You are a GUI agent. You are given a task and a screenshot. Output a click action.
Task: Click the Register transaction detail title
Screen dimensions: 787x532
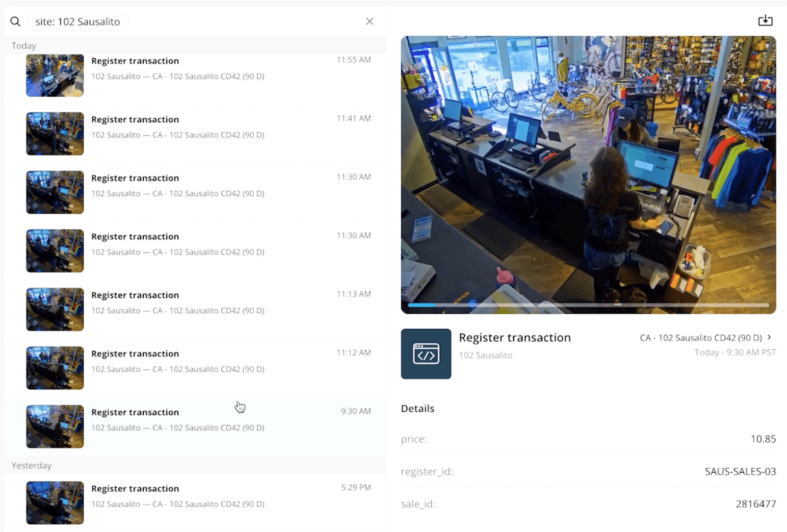pos(515,337)
